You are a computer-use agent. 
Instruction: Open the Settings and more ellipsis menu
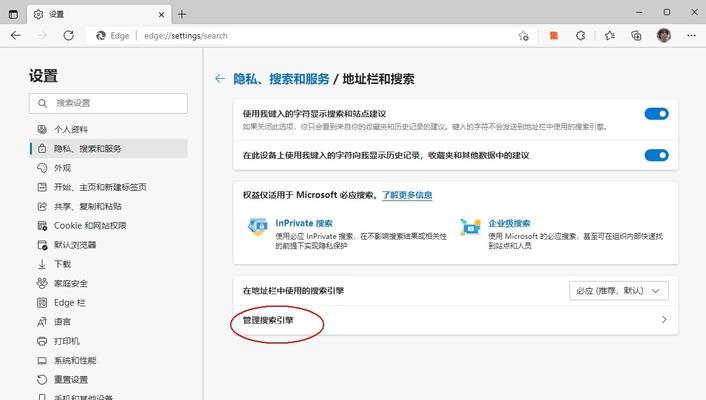point(692,36)
